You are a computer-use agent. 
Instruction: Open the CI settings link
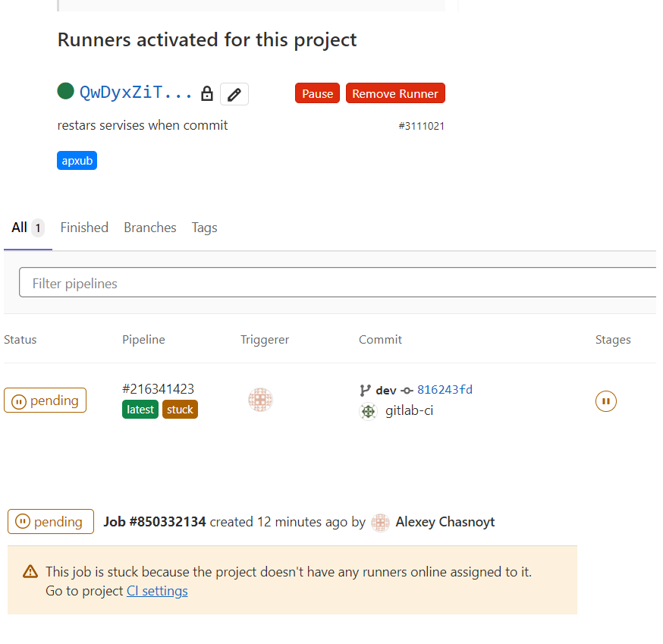(157, 591)
